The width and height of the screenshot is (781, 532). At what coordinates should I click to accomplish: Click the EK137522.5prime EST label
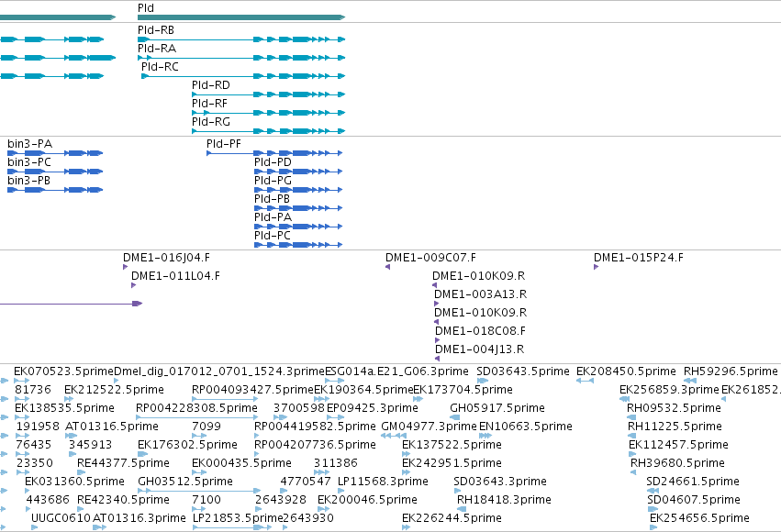[x=452, y=446]
